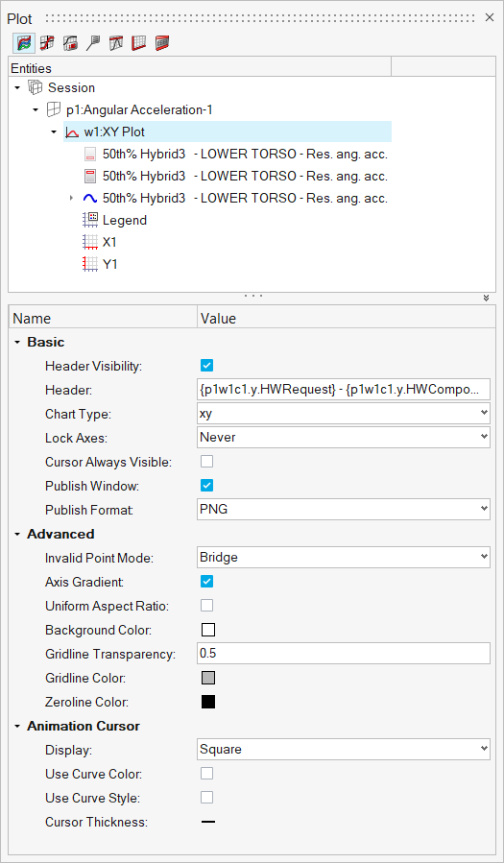Toggle Uniform Aspect Ratio checkbox
Screen dimensions: 504x863
coord(207,606)
